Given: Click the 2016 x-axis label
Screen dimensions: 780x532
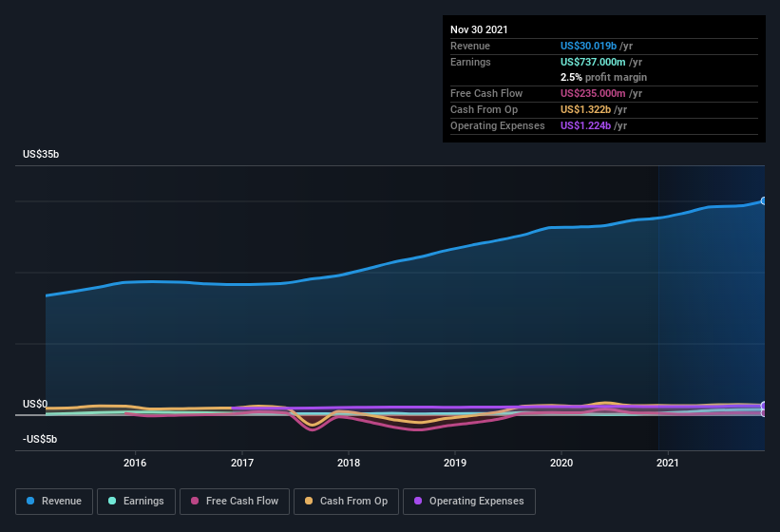Looking at the screenshot, I should point(135,463).
